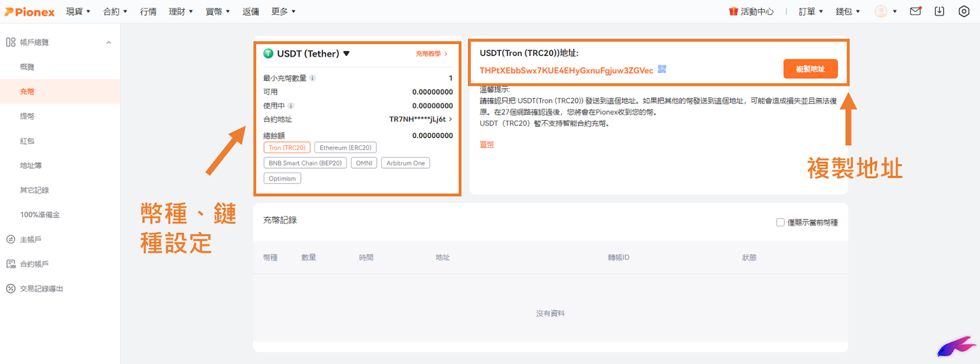The image size is (980, 364).
Task: Open 交易記錄導出 in the sidebar
Action: (42, 289)
